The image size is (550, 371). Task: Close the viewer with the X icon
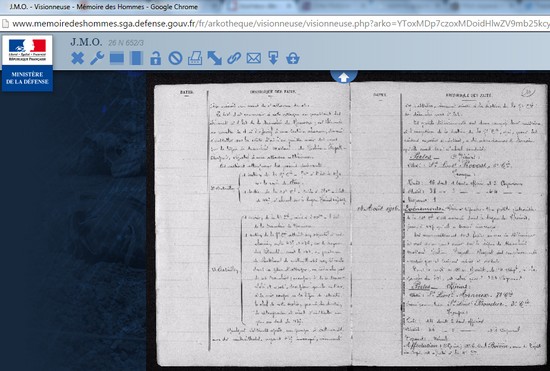point(78,58)
